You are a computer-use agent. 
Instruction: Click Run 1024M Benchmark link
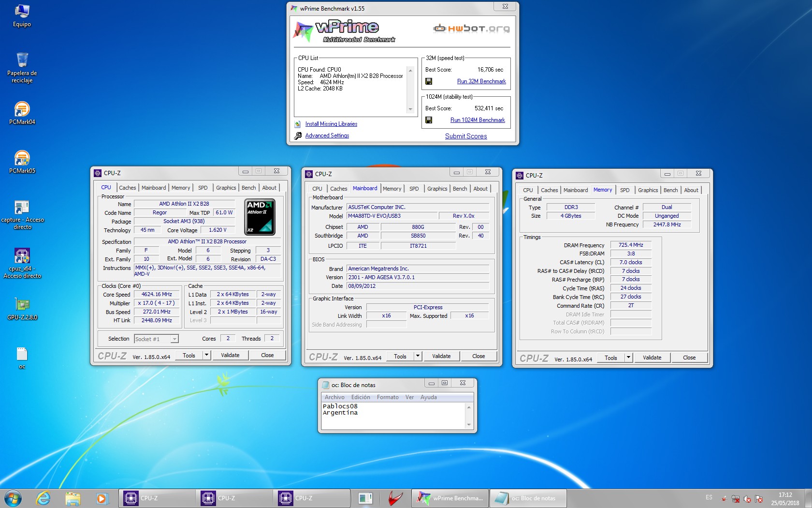[478, 120]
